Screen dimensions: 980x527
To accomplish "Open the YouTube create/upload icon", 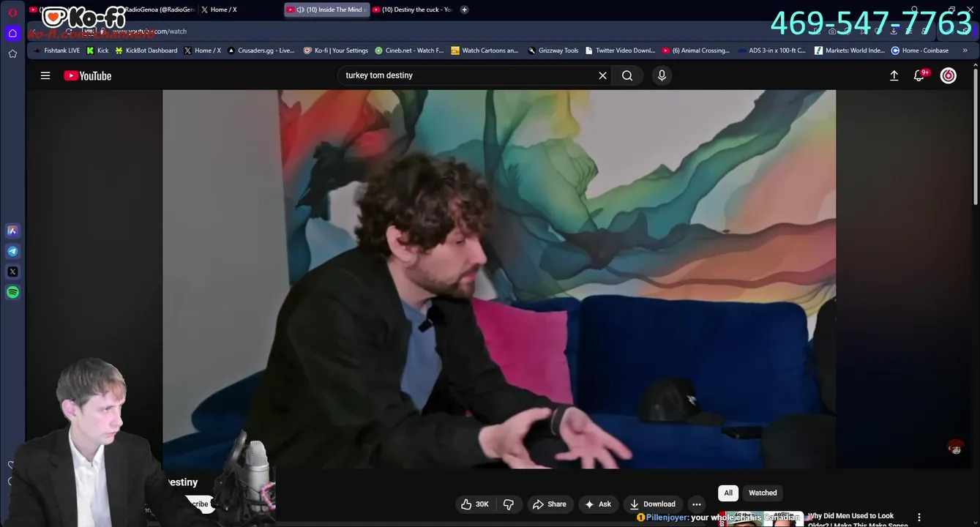I will coord(894,75).
